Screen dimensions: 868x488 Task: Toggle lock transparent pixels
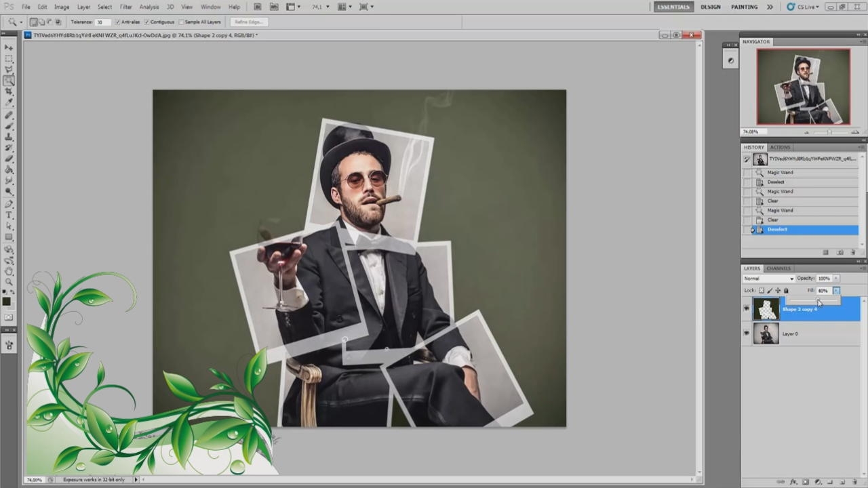point(762,291)
